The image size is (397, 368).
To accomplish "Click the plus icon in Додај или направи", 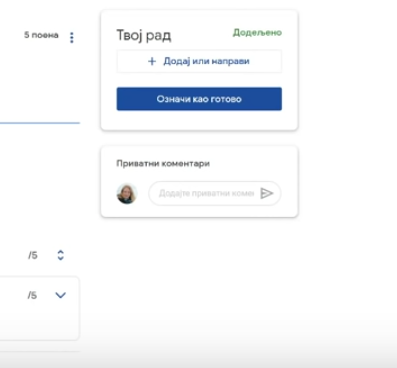I will coord(152,61).
